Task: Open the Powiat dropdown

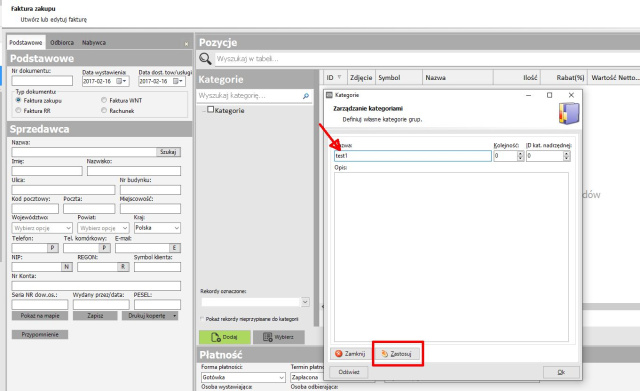Action: pyautogui.click(x=103, y=228)
